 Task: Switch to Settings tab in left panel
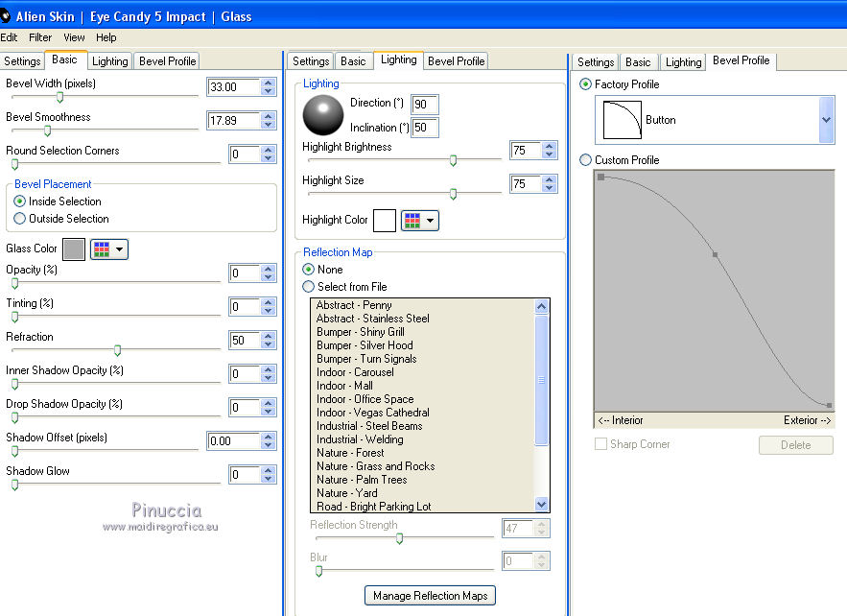click(22, 61)
